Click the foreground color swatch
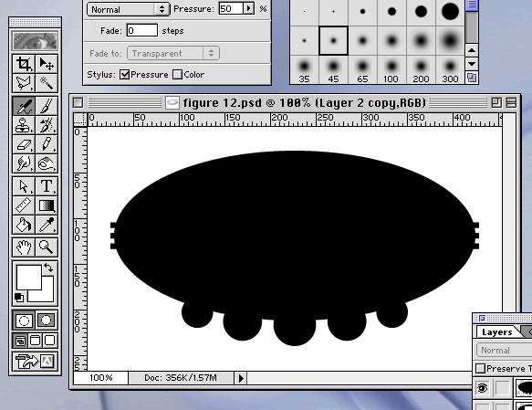 (29, 277)
